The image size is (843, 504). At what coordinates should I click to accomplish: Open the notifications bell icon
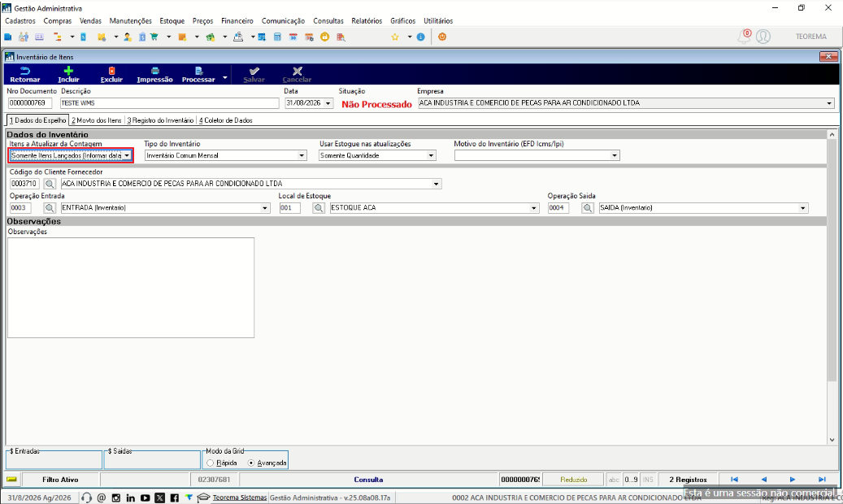tap(744, 37)
